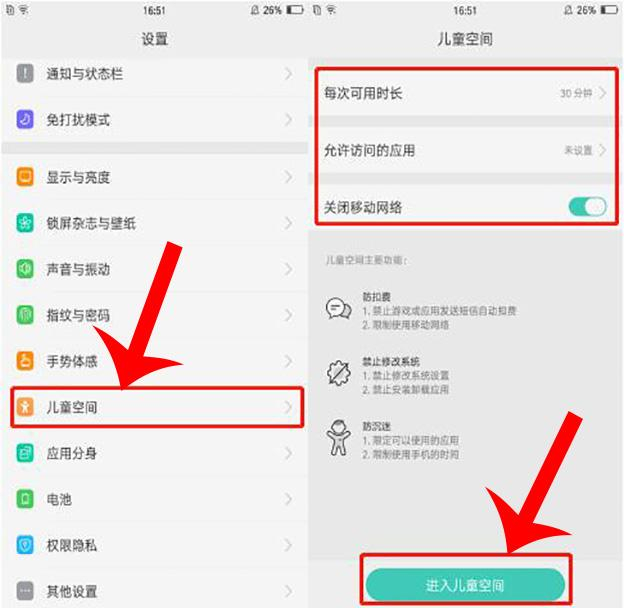This screenshot has height=608, width=624.
Task: Tap the 指纹与密码 fingerprint icon
Action: [x=25, y=315]
